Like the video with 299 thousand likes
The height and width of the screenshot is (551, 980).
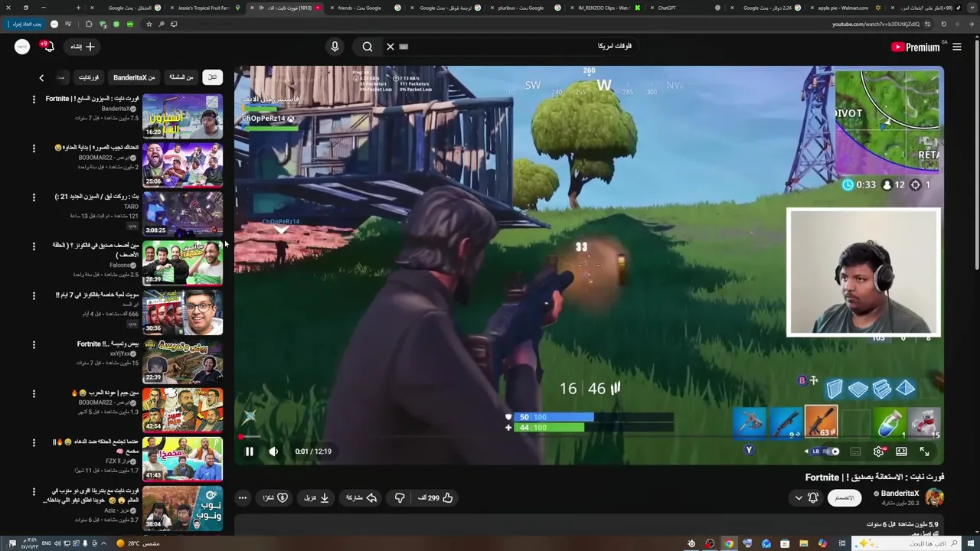436,497
